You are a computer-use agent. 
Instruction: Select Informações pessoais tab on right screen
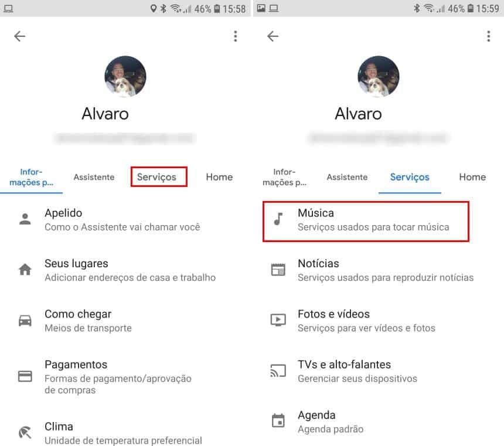tap(284, 177)
